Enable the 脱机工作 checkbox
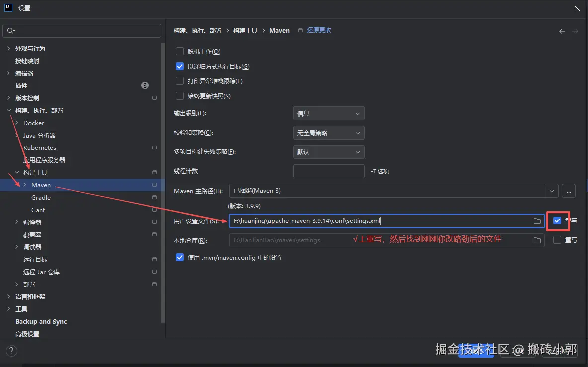Viewport: 588px width, 367px height. click(x=179, y=51)
